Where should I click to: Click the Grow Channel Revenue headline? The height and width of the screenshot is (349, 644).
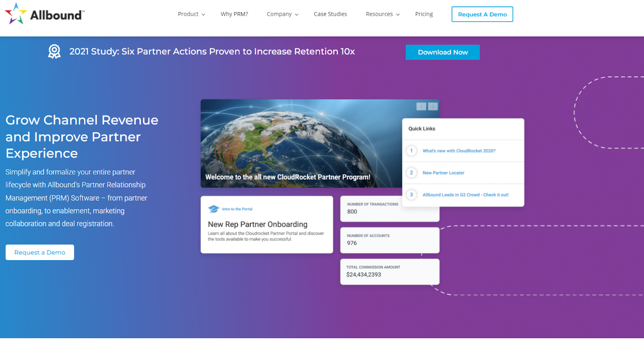click(82, 137)
